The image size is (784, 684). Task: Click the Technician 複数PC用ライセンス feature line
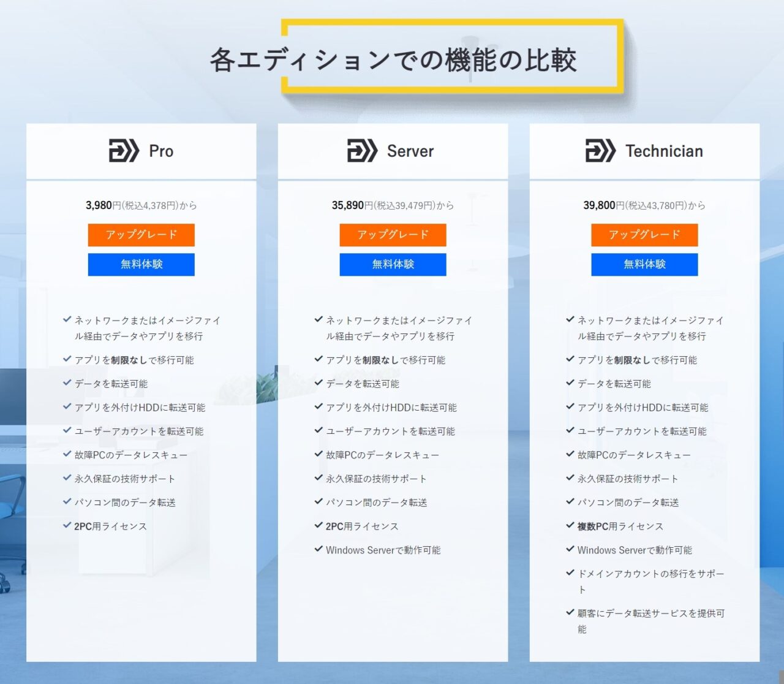(620, 526)
